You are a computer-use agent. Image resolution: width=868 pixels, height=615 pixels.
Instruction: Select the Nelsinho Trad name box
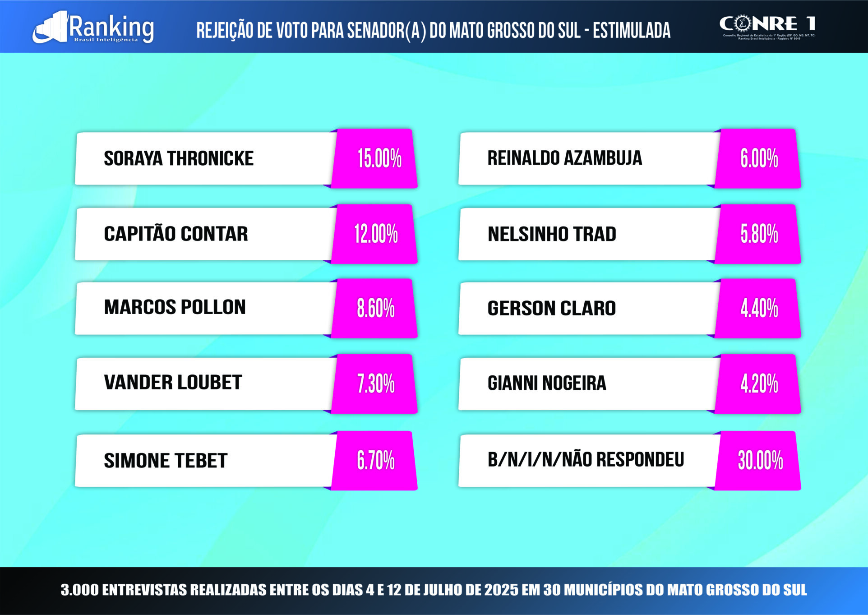click(589, 234)
